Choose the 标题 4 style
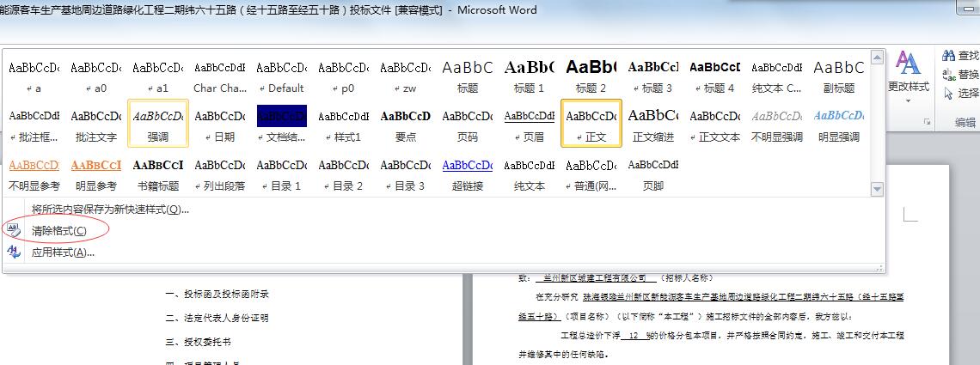The height and width of the screenshot is (365, 980). 715,75
